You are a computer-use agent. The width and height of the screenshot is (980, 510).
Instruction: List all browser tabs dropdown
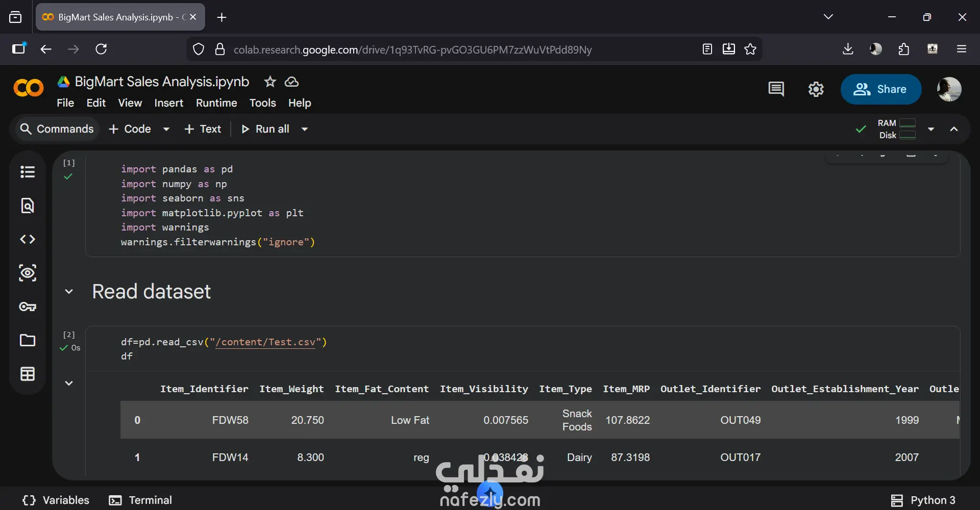pos(828,17)
